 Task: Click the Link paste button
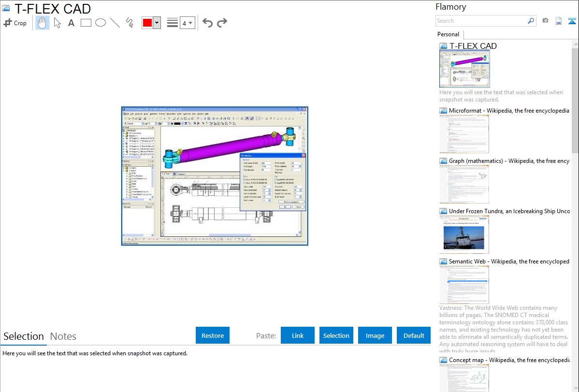point(298,335)
